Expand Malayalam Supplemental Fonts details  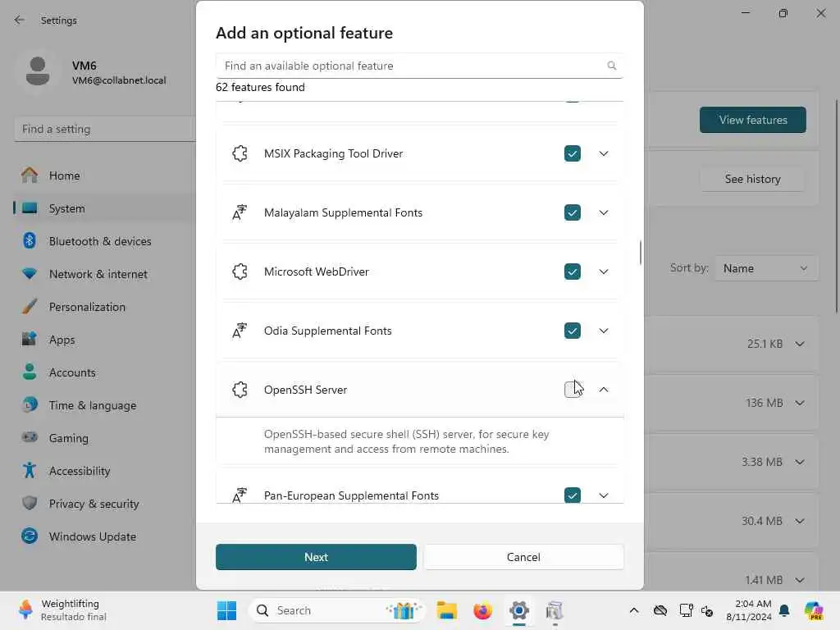click(x=604, y=212)
